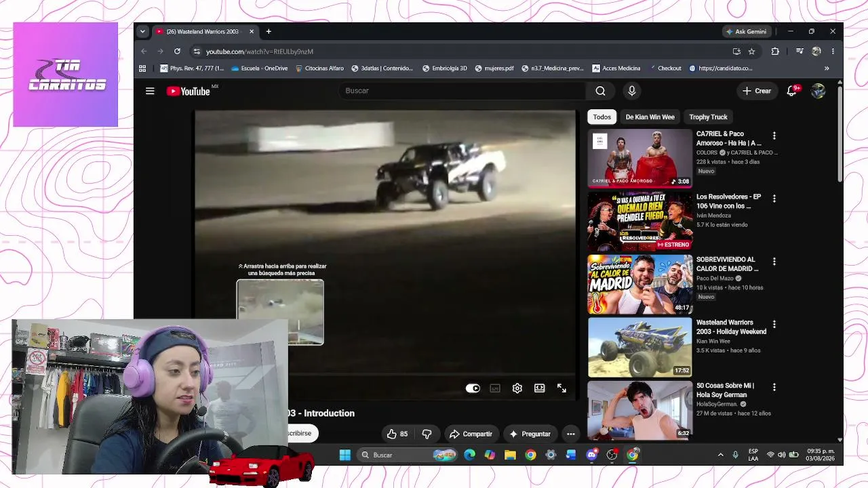
Task: Close the Wasteland Warriors 2003 tab
Action: click(252, 31)
